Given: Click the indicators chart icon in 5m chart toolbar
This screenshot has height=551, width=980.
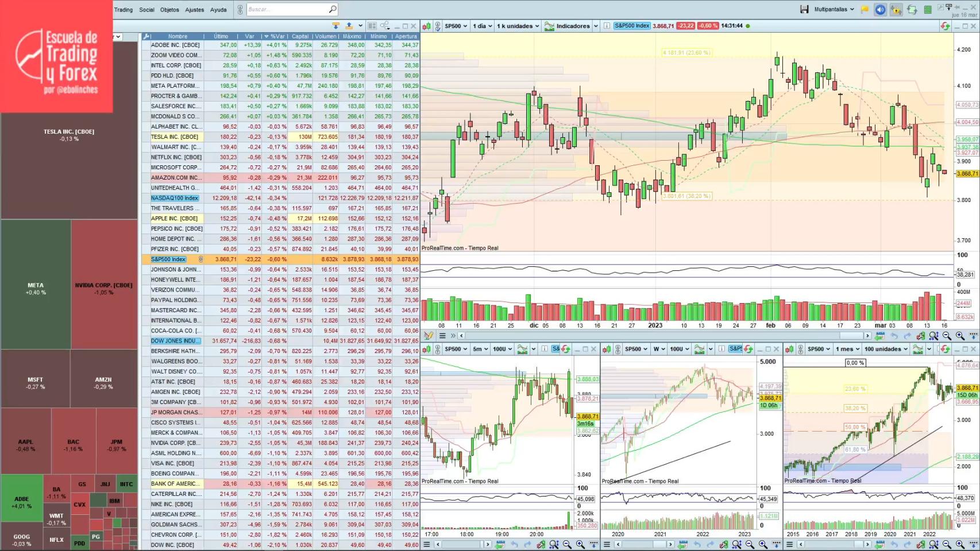Looking at the screenshot, I should coord(522,349).
